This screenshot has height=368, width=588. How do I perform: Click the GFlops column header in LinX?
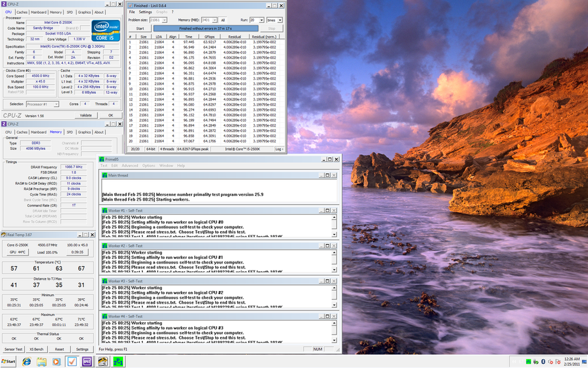point(209,36)
